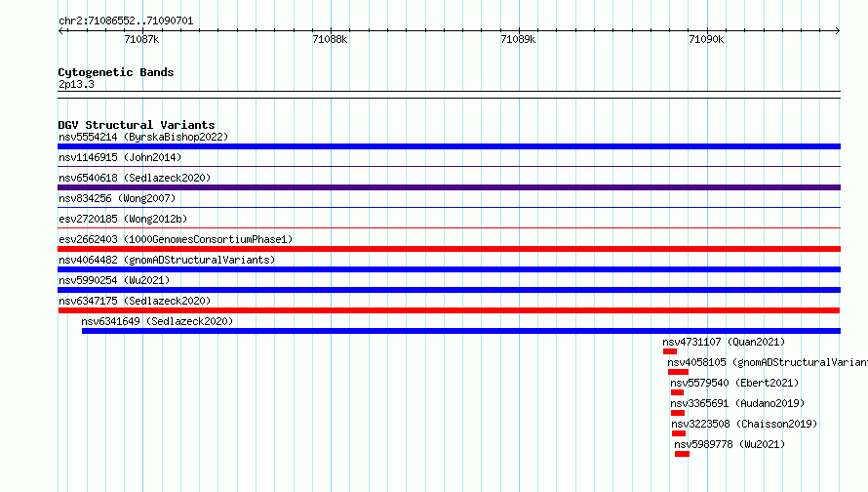Screen dimensions: 868x492
Task: Click the DGV Structural Variants track title
Action: click(x=137, y=125)
